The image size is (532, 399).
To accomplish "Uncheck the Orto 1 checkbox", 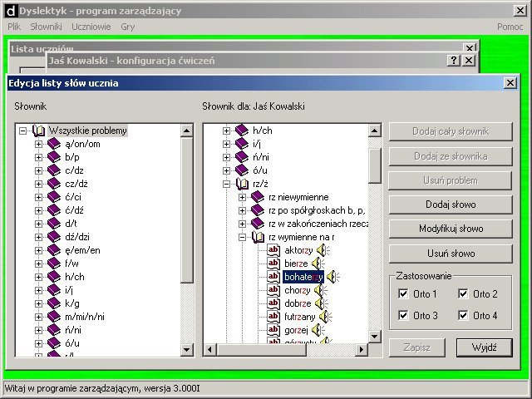I will coord(404,294).
